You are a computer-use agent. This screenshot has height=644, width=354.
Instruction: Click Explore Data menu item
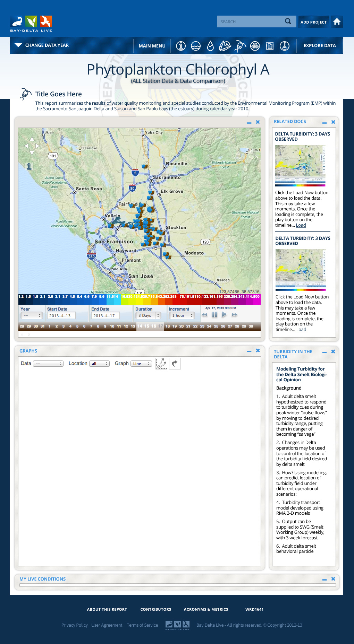pyautogui.click(x=320, y=45)
